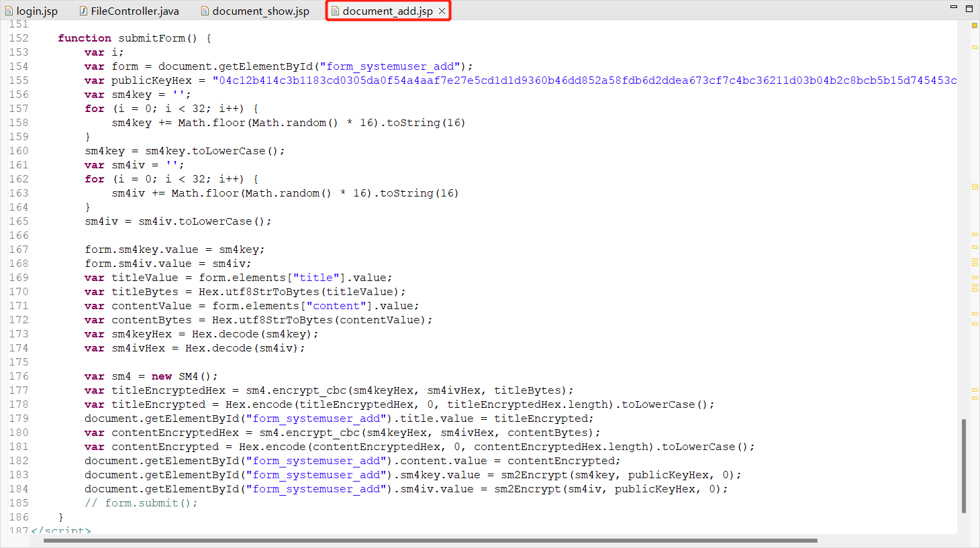
Task: Close the document_add.jsp tab with its X
Action: 442,11
